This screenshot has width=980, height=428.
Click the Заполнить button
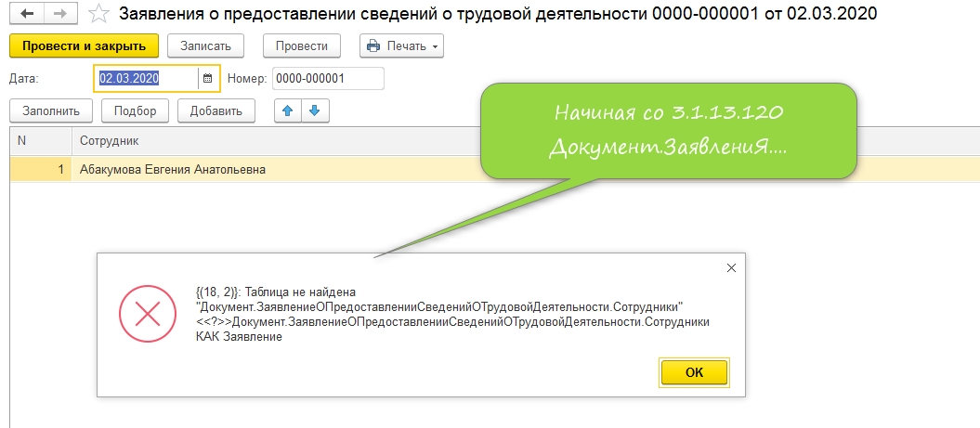51,111
